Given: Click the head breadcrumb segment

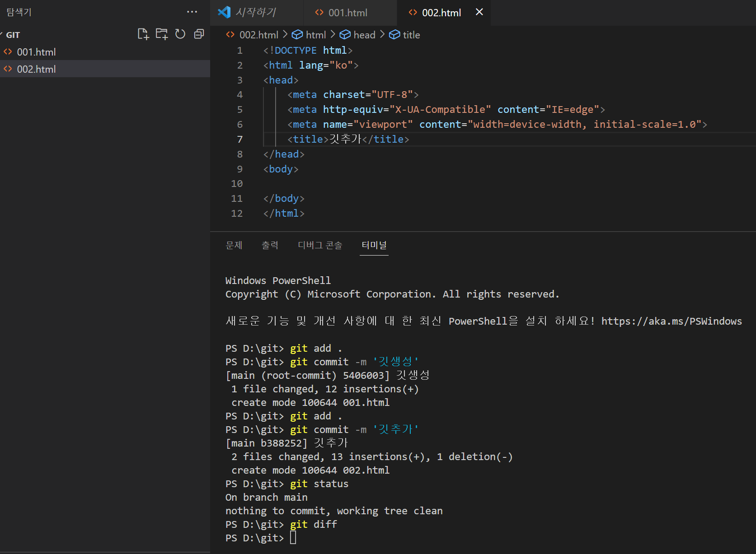Looking at the screenshot, I should [x=364, y=35].
